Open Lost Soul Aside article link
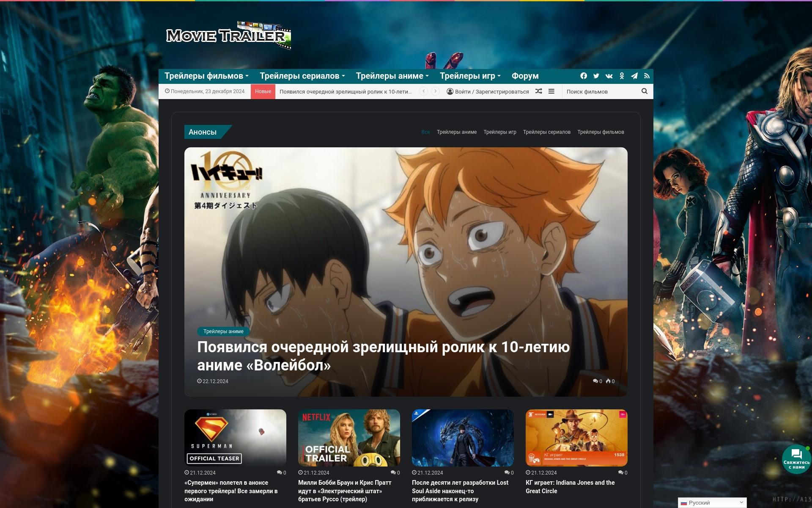The image size is (812, 508). [x=460, y=491]
